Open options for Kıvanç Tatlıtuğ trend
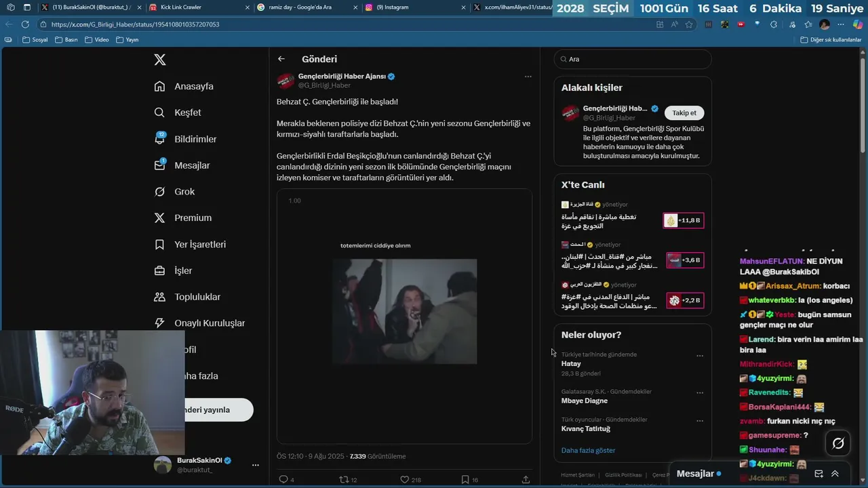 click(x=700, y=420)
